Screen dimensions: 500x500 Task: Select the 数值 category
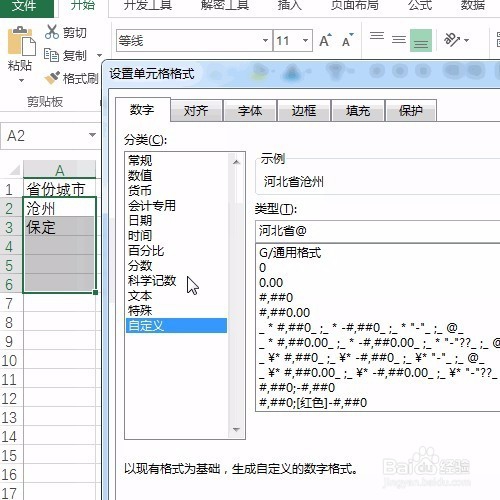177,175
